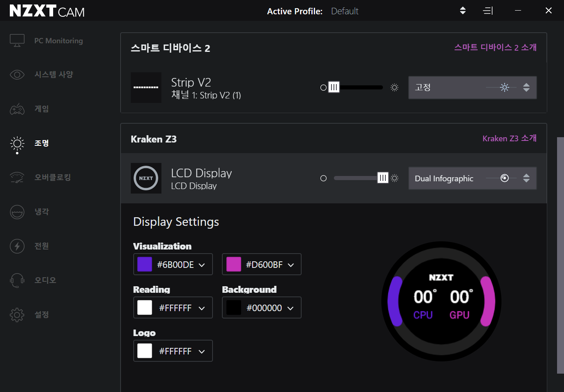Click the cooling icon for 냉각
564x392 pixels.
17,212
